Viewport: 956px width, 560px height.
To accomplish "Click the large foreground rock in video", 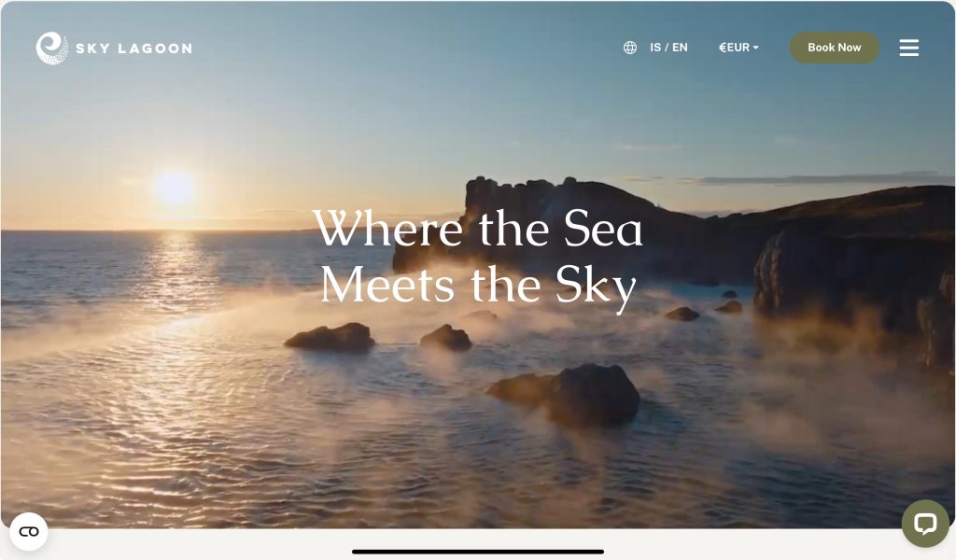I will 565,394.
